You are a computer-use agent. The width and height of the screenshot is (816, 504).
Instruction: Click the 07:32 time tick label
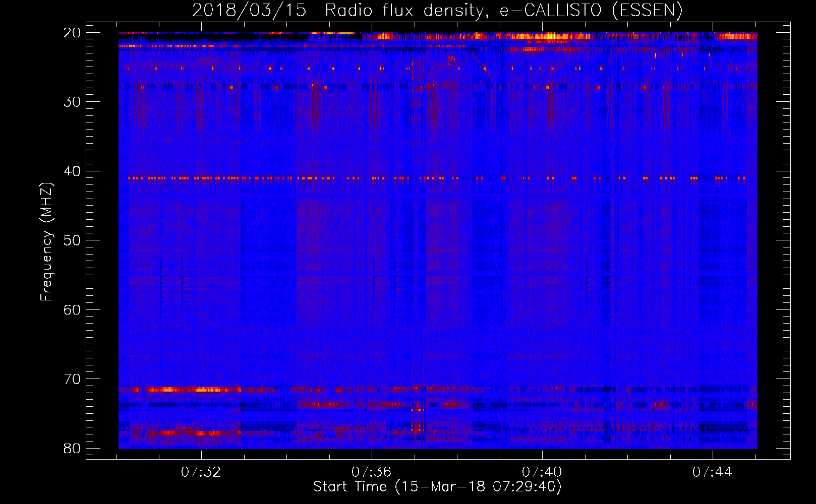(201, 472)
